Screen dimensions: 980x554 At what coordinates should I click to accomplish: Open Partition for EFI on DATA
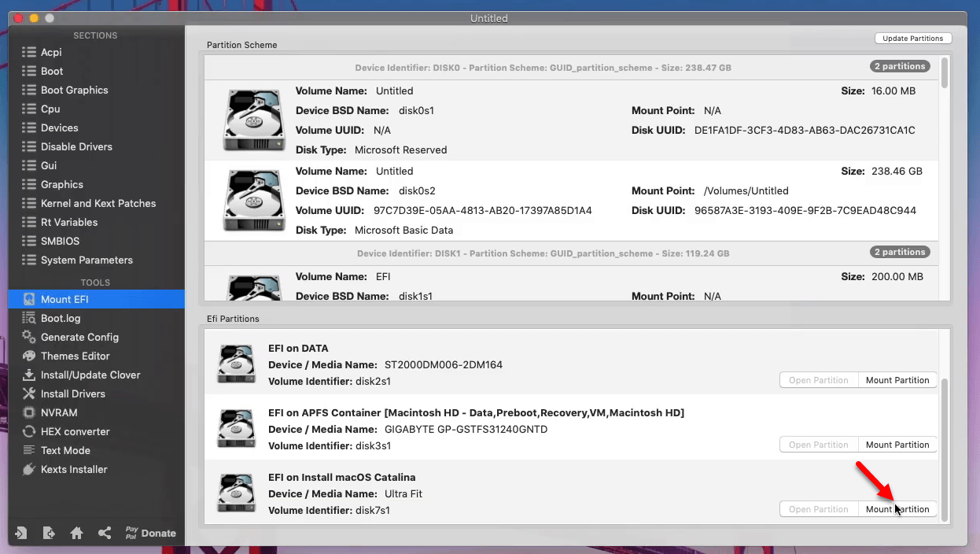(x=818, y=380)
